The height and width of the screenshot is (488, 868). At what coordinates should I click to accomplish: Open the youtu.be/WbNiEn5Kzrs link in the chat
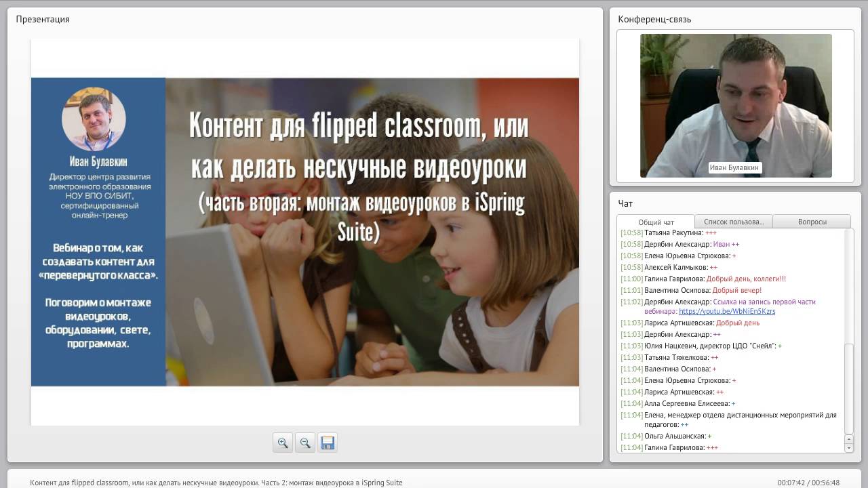(x=727, y=311)
